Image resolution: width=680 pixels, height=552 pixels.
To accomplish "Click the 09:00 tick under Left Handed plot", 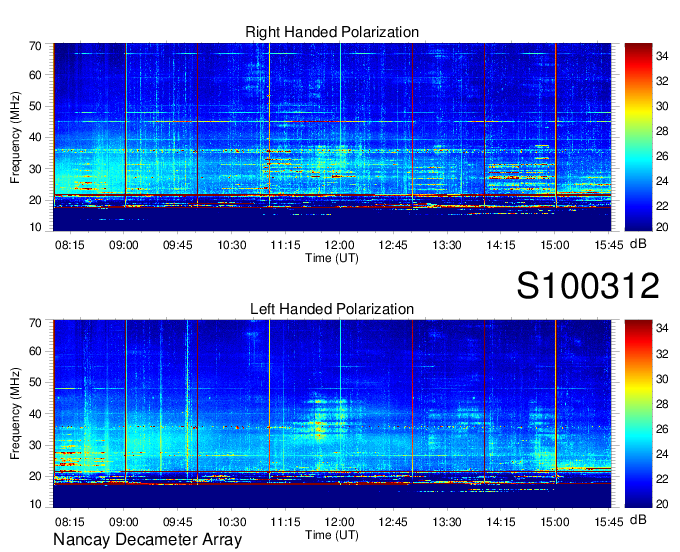I will 124,522.
